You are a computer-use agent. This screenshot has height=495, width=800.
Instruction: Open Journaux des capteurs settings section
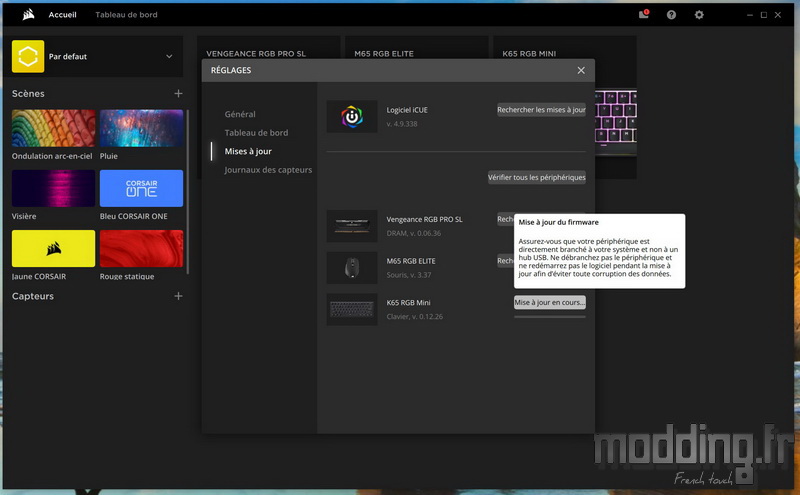268,170
